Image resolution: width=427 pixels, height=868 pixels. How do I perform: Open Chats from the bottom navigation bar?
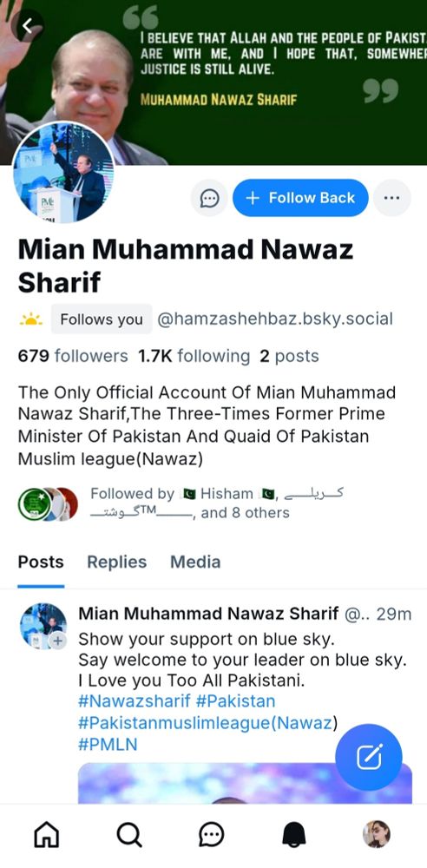click(212, 833)
